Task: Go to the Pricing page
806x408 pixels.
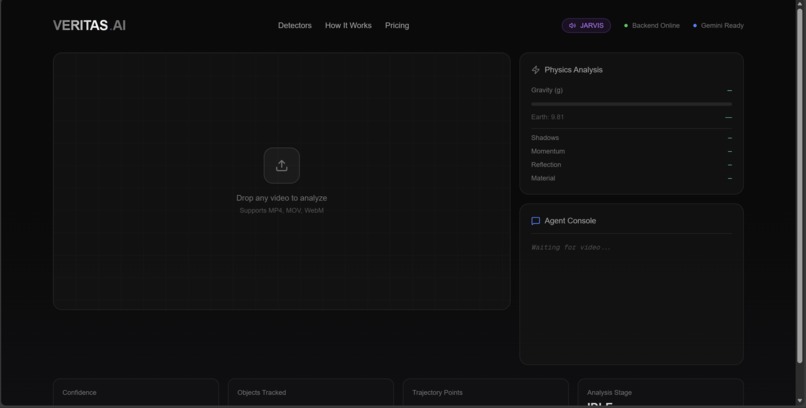Action: 397,25
